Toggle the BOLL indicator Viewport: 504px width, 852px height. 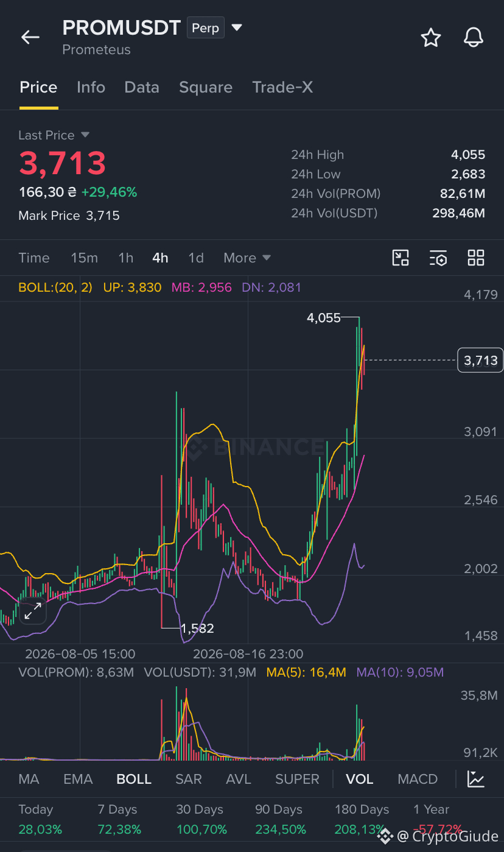134,779
